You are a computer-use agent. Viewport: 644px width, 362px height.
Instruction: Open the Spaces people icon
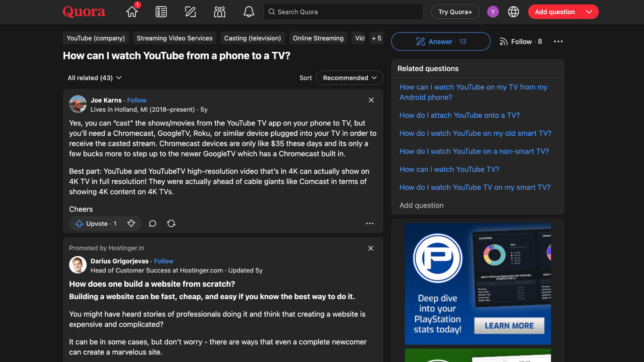(x=219, y=12)
